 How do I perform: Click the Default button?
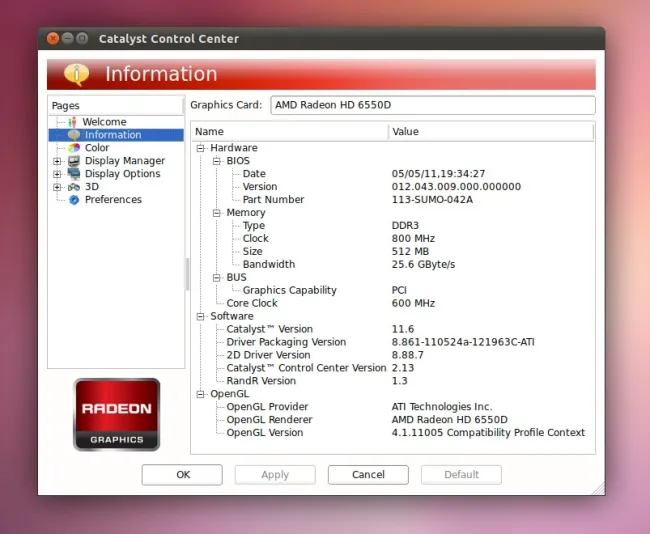click(461, 475)
